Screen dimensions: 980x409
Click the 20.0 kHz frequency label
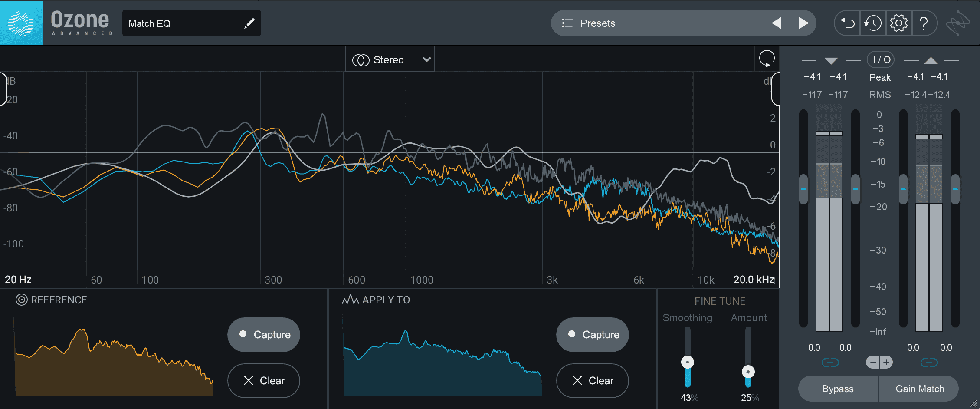click(754, 280)
